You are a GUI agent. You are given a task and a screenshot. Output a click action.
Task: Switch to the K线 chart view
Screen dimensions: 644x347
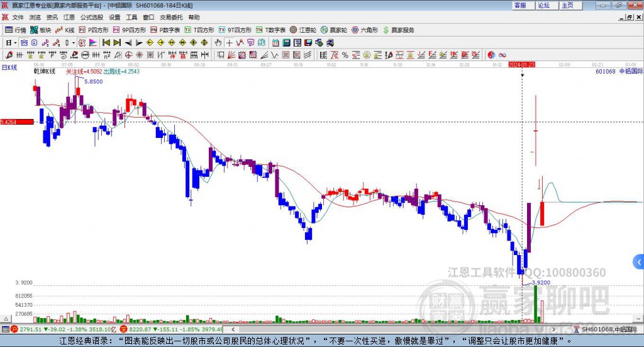65,30
